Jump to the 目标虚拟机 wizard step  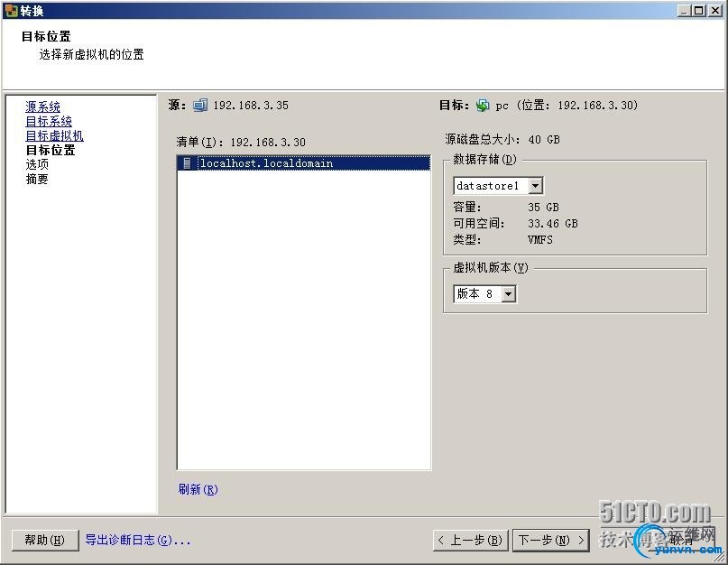[x=54, y=134]
